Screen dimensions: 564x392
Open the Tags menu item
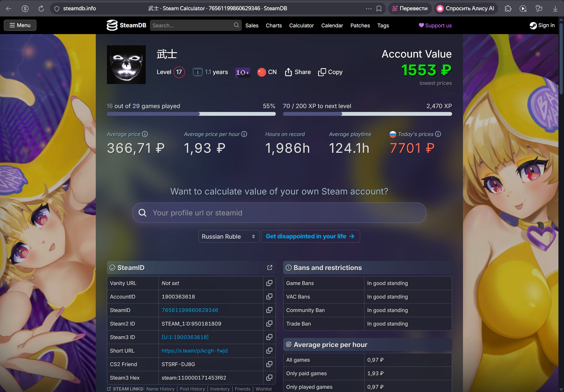click(x=383, y=26)
